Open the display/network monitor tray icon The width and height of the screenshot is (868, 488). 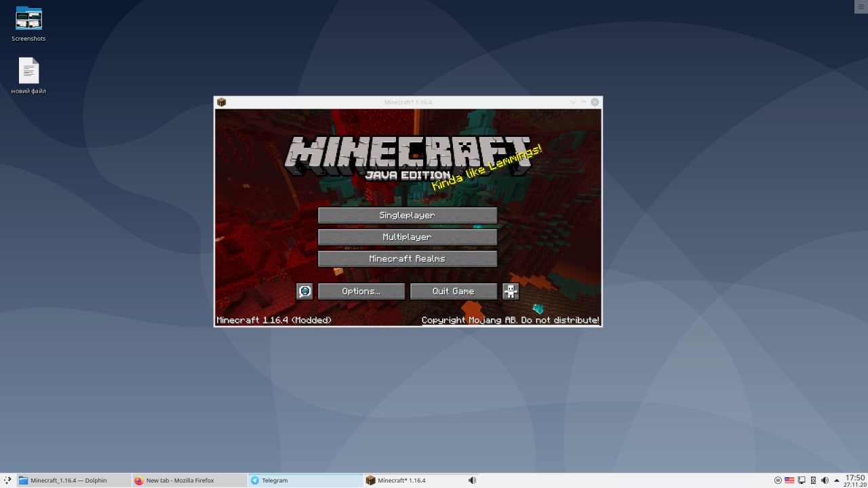tap(802, 481)
